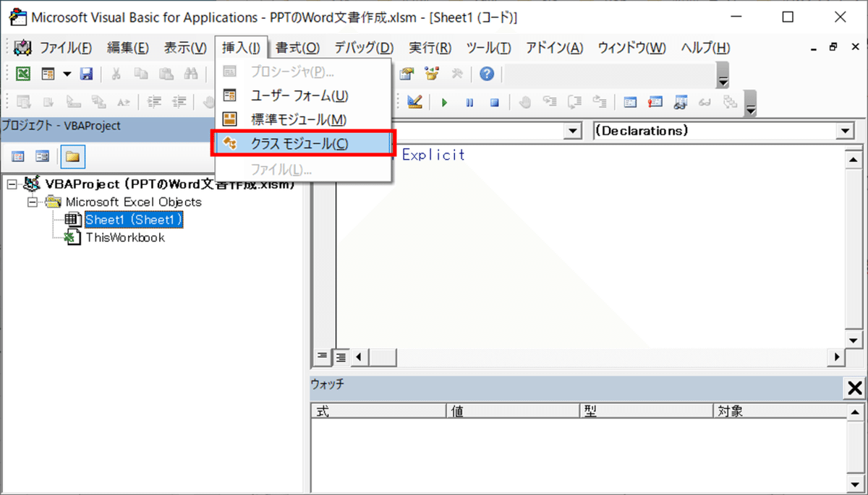Collapse the Microsoft Excel Objects folder
This screenshot has height=495, width=868.
tap(32, 202)
